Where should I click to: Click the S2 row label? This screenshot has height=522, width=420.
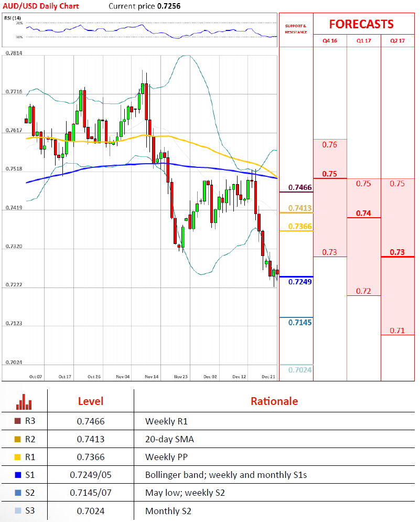(30, 493)
